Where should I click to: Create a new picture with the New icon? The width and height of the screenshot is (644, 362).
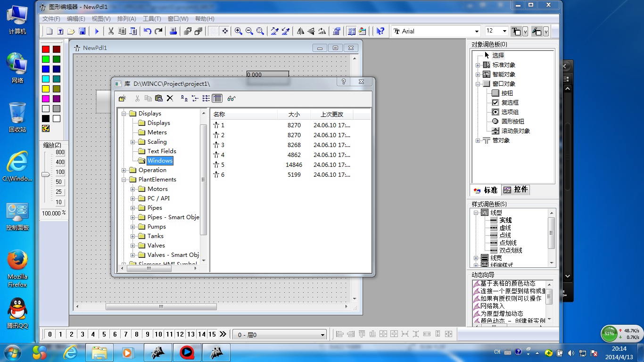(x=50, y=31)
